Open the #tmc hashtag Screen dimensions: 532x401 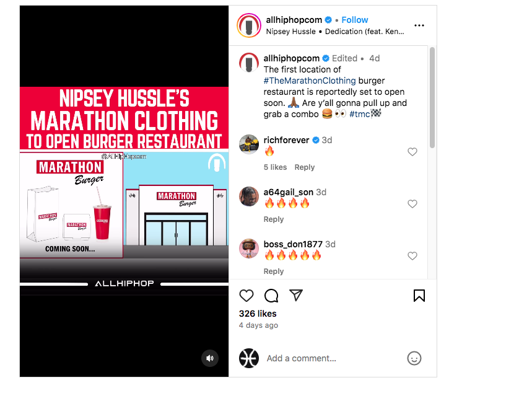coord(360,114)
